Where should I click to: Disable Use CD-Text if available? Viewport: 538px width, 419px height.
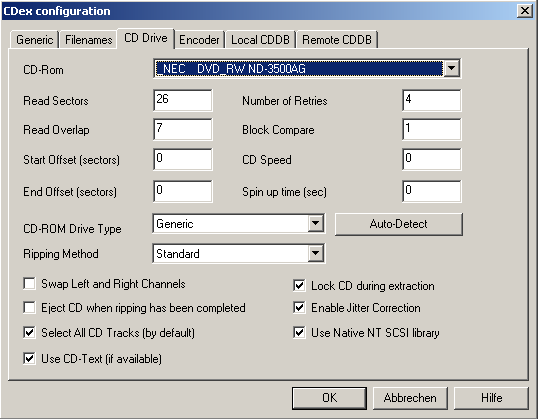point(30,359)
